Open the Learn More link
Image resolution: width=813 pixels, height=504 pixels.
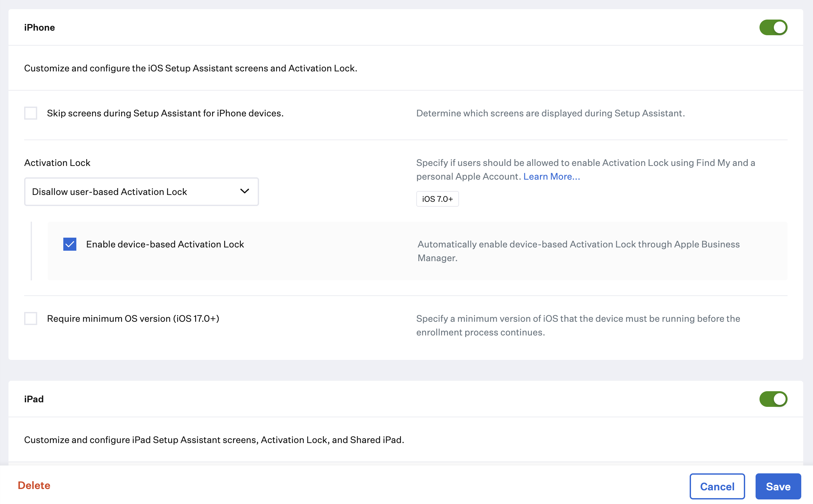click(x=551, y=176)
